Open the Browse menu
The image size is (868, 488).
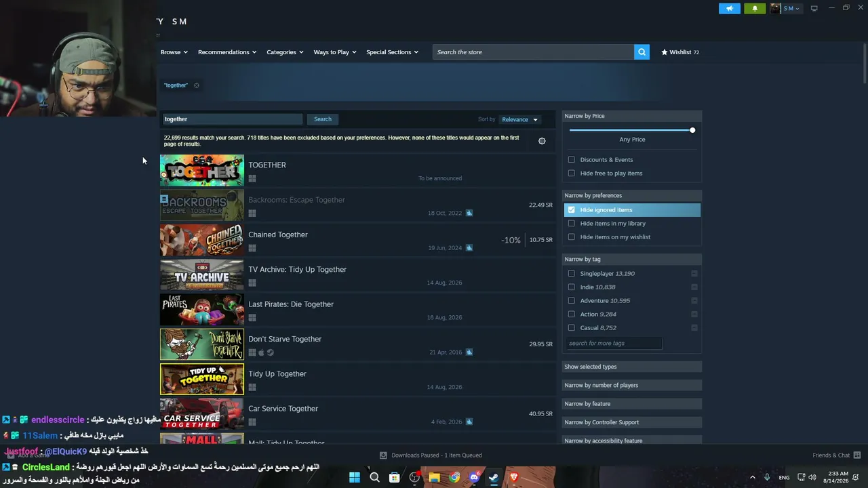pos(174,52)
